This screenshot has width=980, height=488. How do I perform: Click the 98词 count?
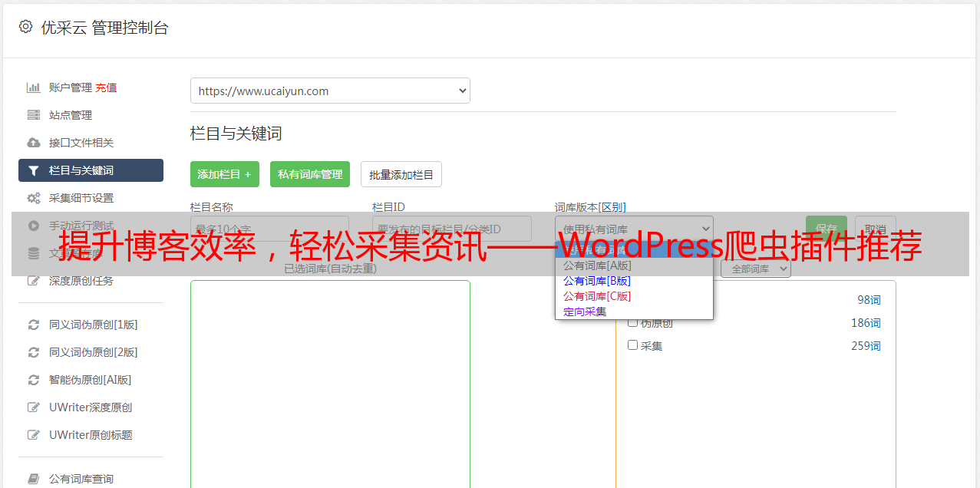pos(869,300)
